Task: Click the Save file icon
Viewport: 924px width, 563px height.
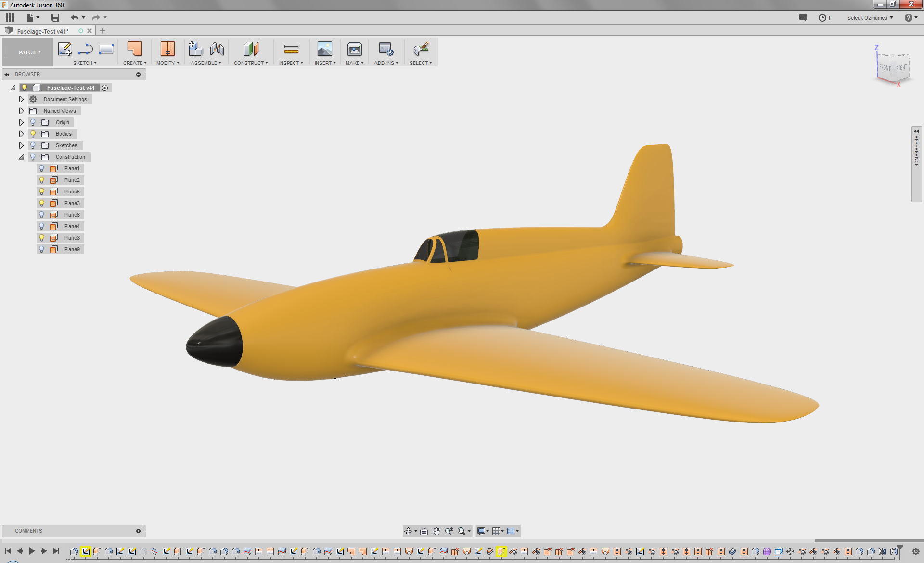Action: point(55,18)
